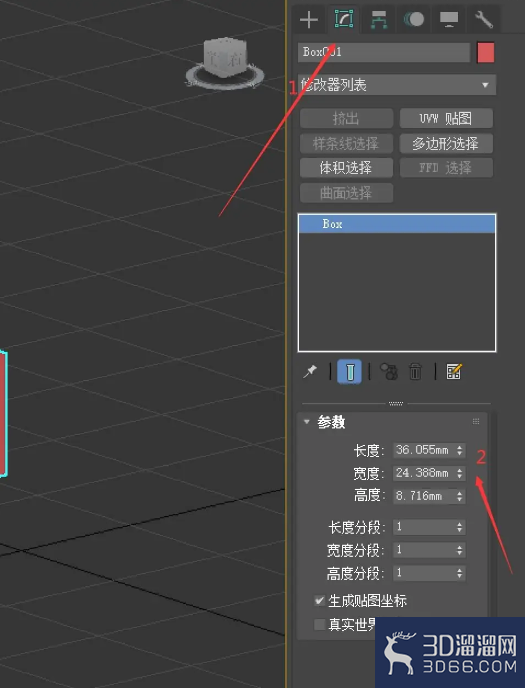Click the ViewCube compass ring
The height and width of the screenshot is (688, 525).
(x=225, y=83)
